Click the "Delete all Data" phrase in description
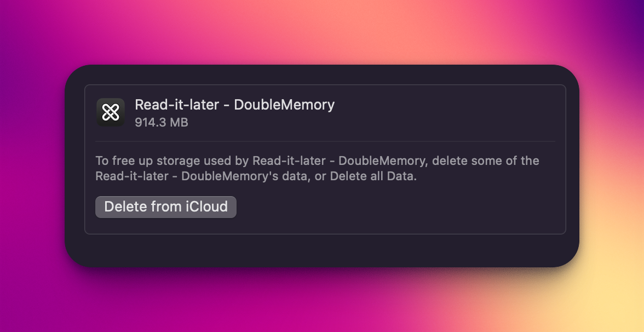 (372, 176)
